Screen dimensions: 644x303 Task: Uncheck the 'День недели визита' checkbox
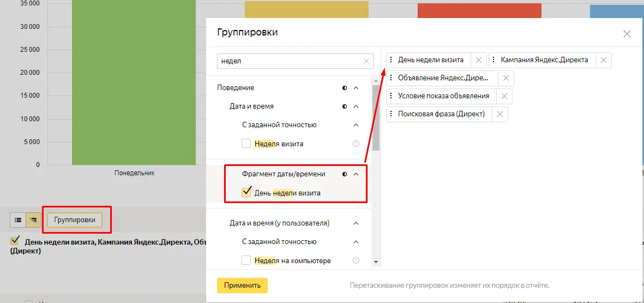click(x=246, y=192)
